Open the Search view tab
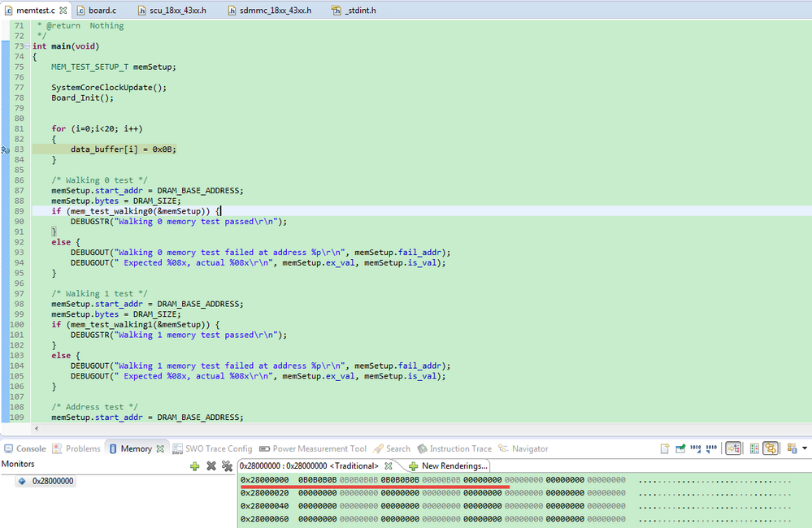The width and height of the screenshot is (812, 528). pyautogui.click(x=392, y=448)
